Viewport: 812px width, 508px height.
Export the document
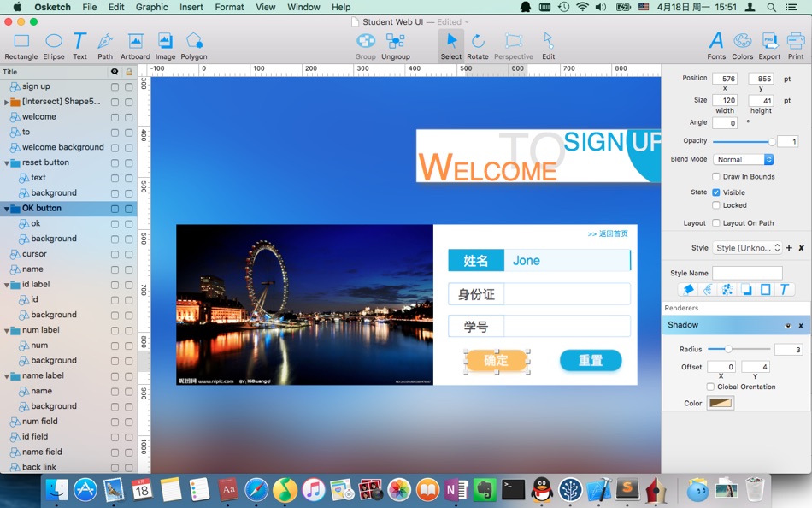[x=769, y=46]
